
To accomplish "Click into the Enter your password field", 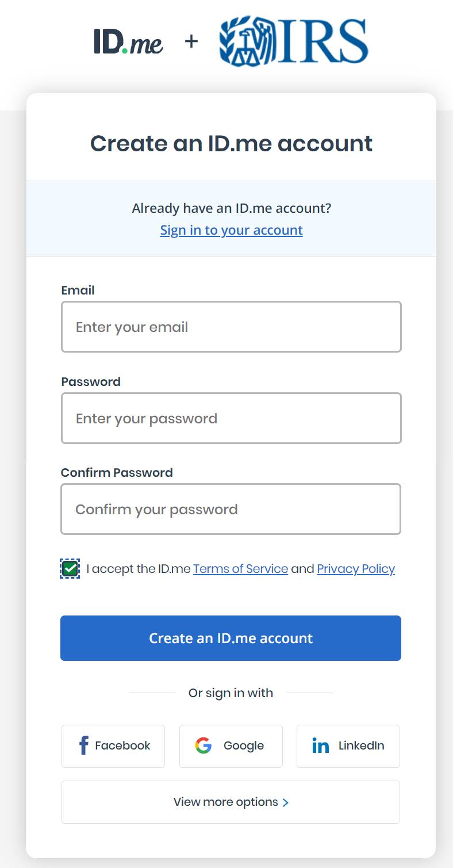I will (x=231, y=418).
